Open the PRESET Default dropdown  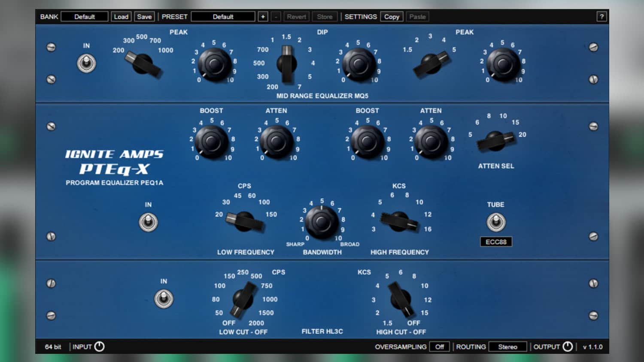click(223, 17)
